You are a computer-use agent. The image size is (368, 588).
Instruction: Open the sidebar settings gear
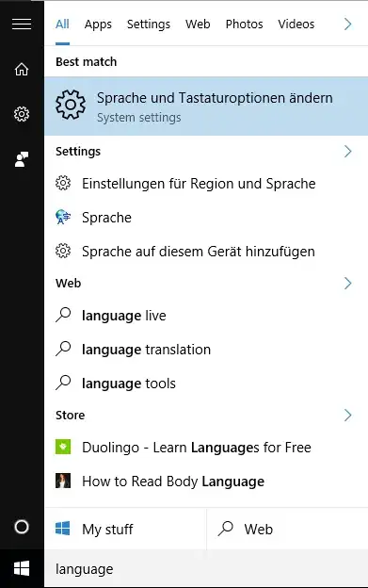click(x=22, y=114)
